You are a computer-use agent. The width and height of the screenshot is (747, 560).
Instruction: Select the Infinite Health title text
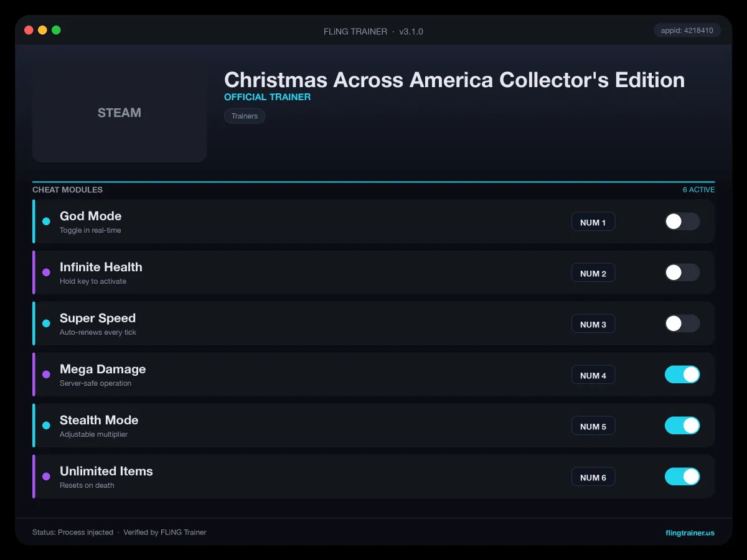click(101, 267)
